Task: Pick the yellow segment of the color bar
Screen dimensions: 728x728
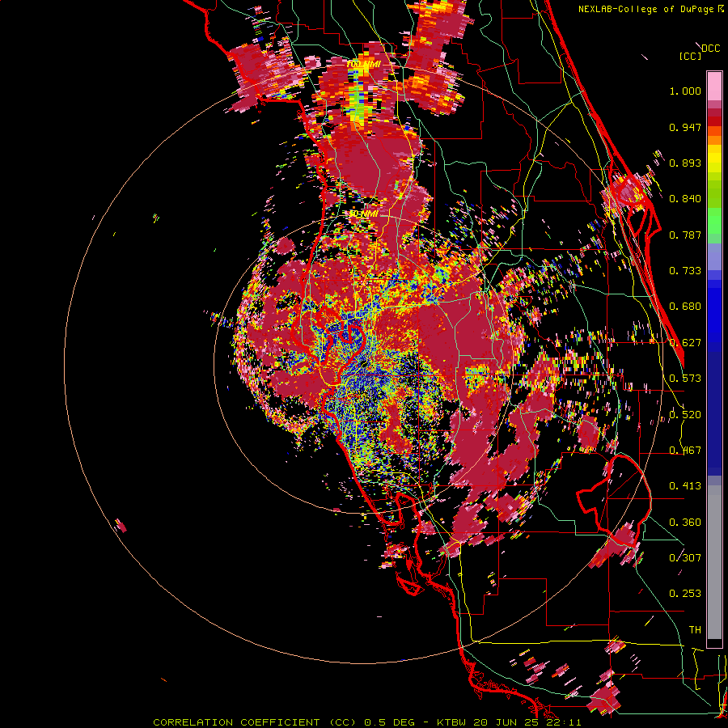Action: point(714,158)
